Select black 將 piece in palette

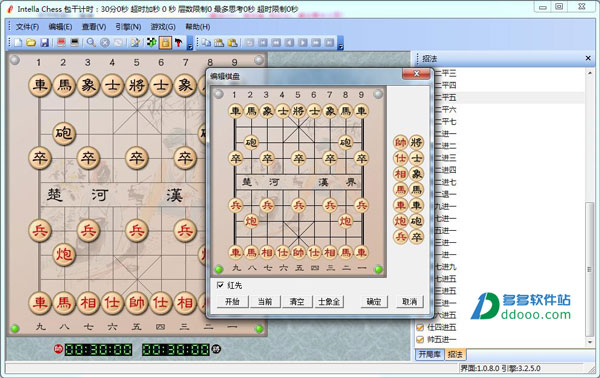click(x=416, y=143)
